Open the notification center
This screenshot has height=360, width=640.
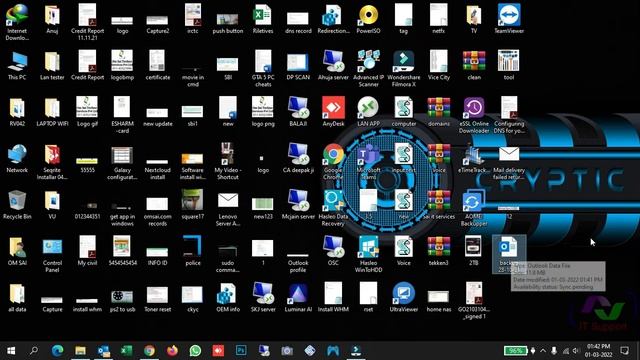tap(624, 350)
